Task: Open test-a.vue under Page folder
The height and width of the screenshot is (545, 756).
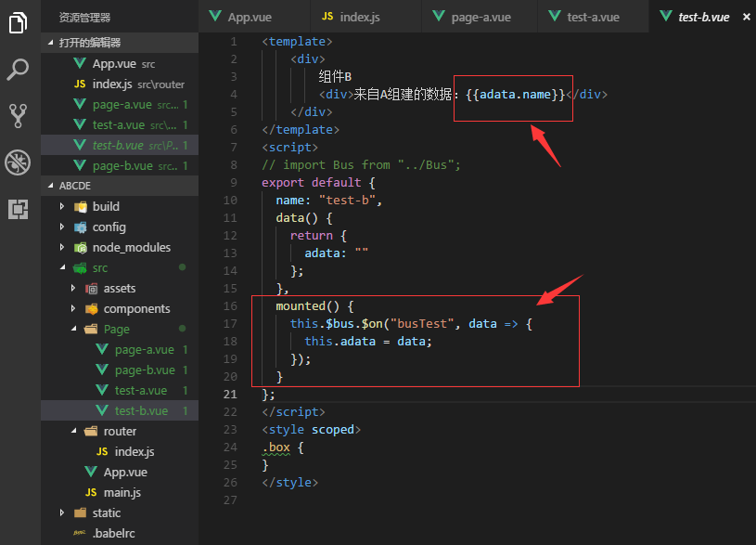Action: pyautogui.click(x=120, y=390)
